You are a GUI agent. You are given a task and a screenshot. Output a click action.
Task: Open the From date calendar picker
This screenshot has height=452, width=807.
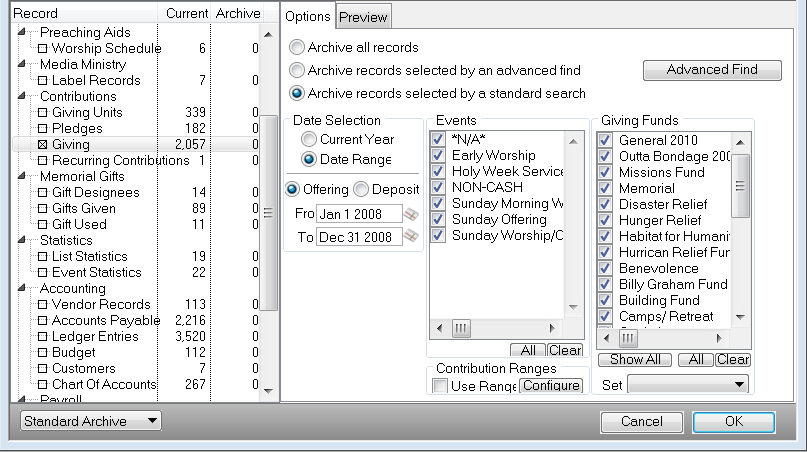pyautogui.click(x=410, y=214)
